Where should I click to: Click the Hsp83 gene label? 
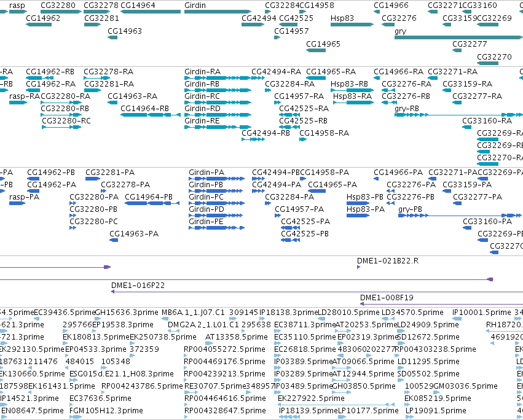pyautogui.click(x=342, y=18)
